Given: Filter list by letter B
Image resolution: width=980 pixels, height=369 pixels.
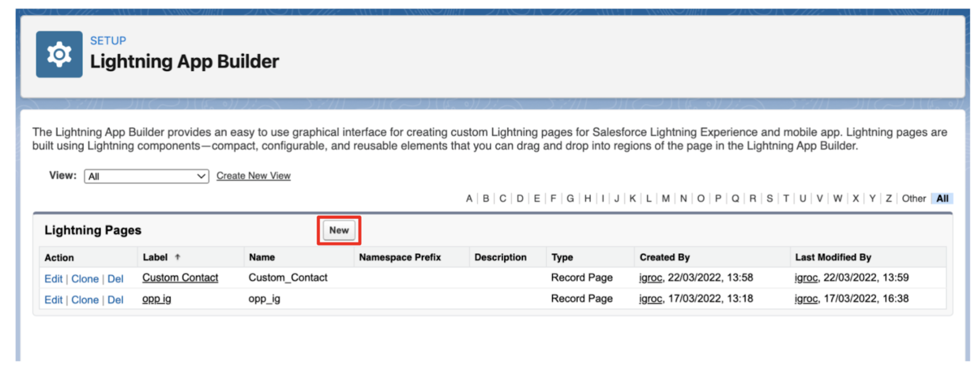Looking at the screenshot, I should tap(486, 199).
